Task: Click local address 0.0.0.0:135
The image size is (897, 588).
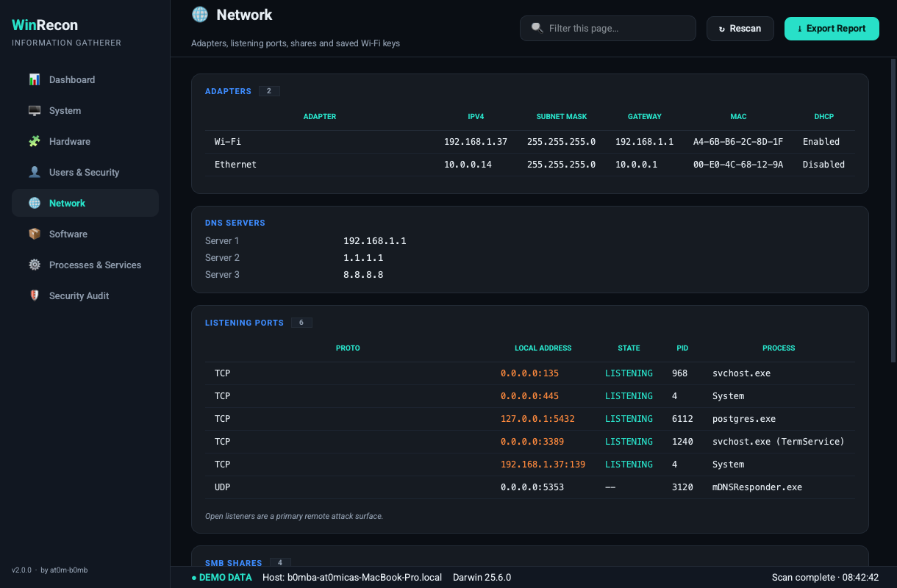Action: [530, 373]
